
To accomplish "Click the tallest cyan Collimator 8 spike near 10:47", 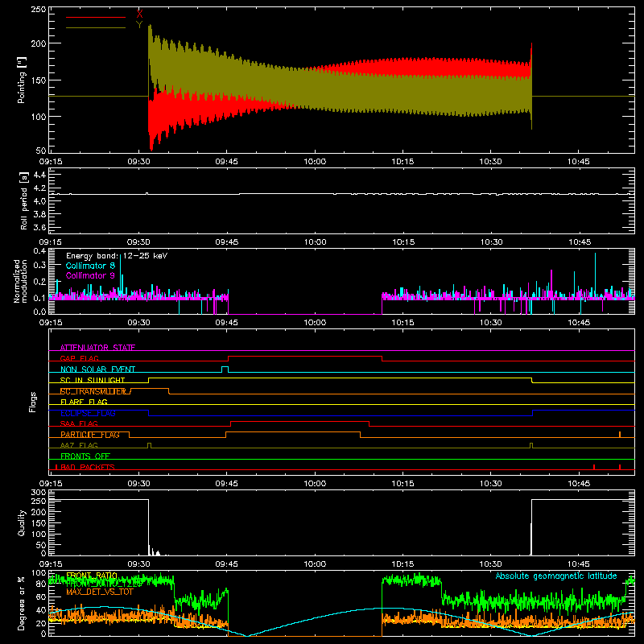I will coord(595,275).
